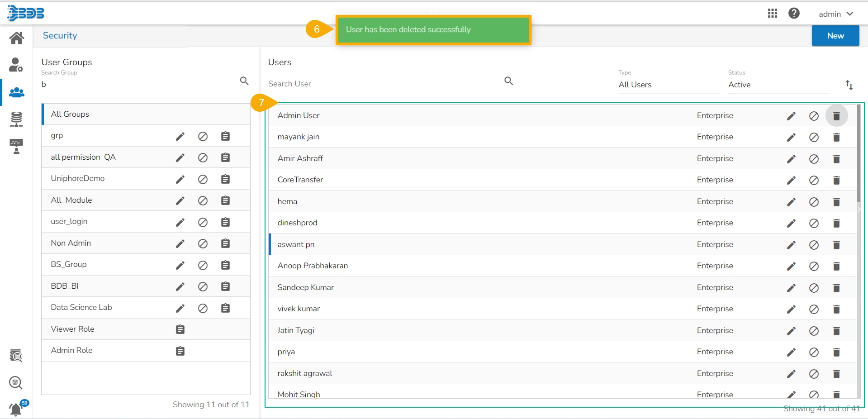
Task: Open the help question mark icon
Action: pos(794,14)
